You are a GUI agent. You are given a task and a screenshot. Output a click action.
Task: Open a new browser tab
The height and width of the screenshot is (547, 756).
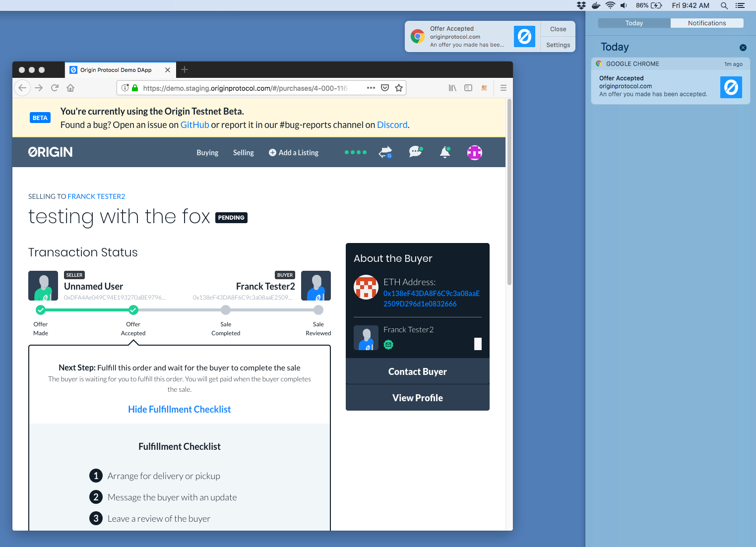[x=185, y=69]
